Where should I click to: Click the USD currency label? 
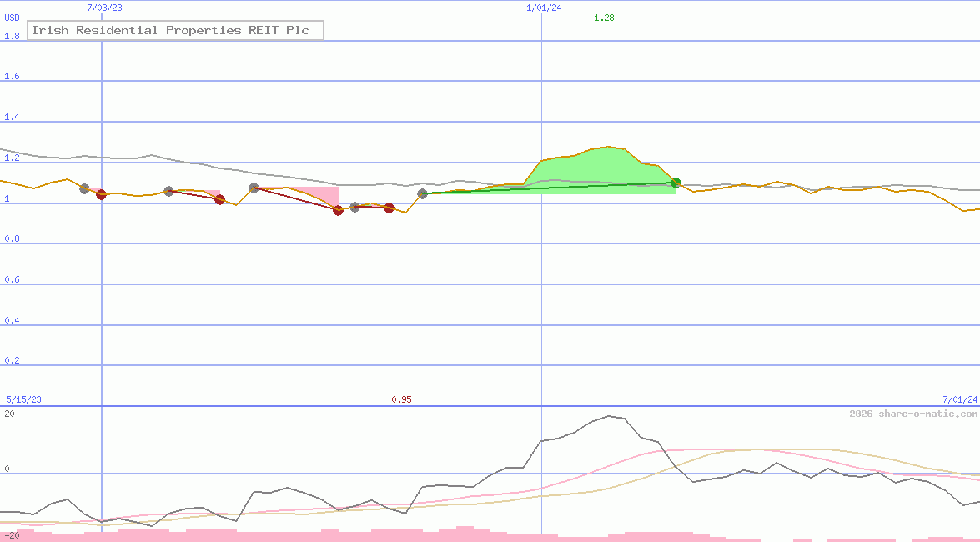(12, 18)
